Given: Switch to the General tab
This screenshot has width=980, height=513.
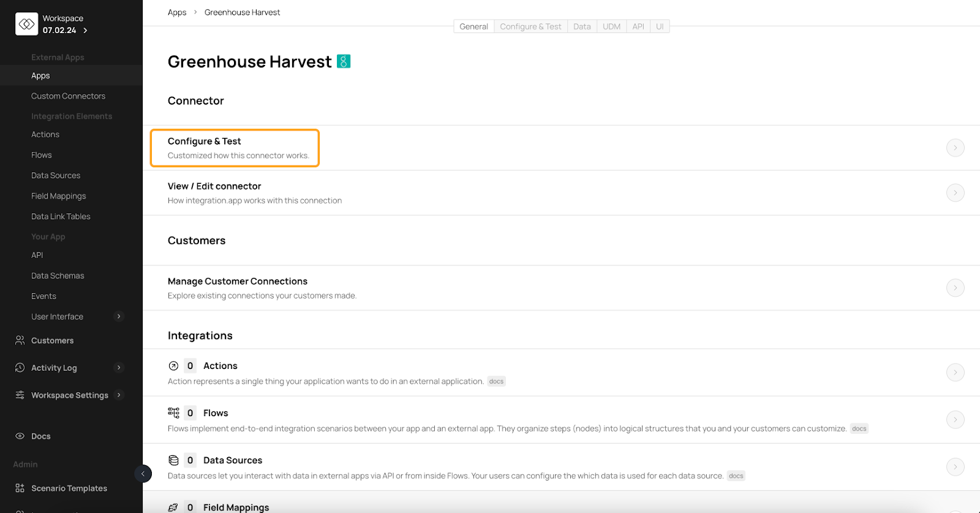Looking at the screenshot, I should (473, 26).
